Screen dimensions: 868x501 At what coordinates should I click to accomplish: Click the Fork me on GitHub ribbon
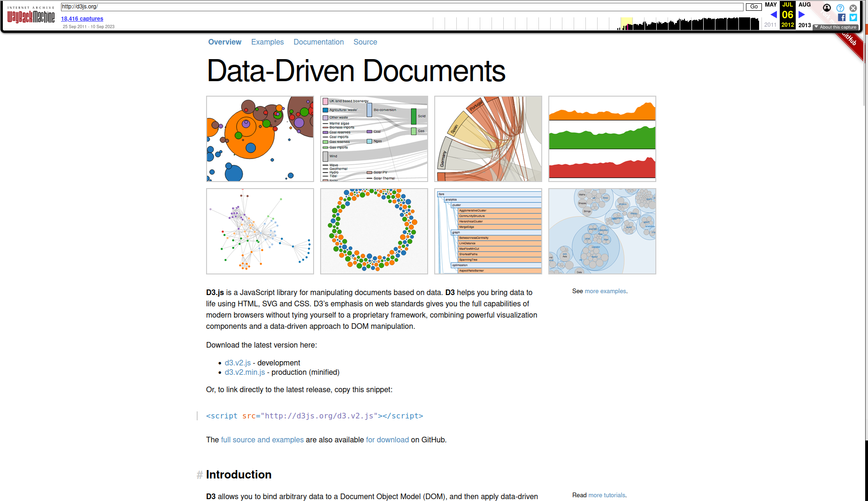pos(851,42)
